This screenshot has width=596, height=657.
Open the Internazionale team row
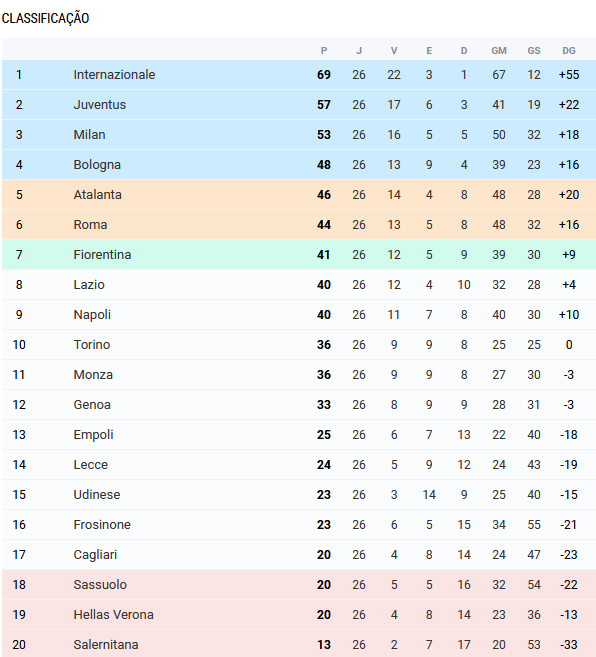pos(299,75)
